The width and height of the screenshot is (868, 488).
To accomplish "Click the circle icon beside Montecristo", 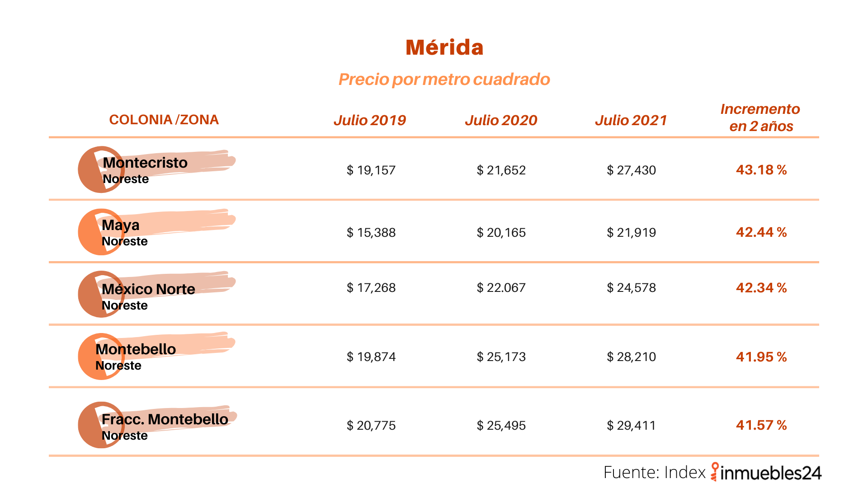I will [101, 169].
